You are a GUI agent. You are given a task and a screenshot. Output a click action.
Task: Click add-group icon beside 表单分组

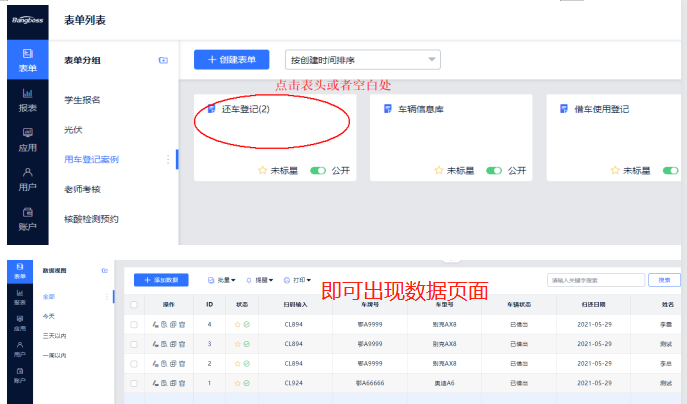pyautogui.click(x=163, y=61)
